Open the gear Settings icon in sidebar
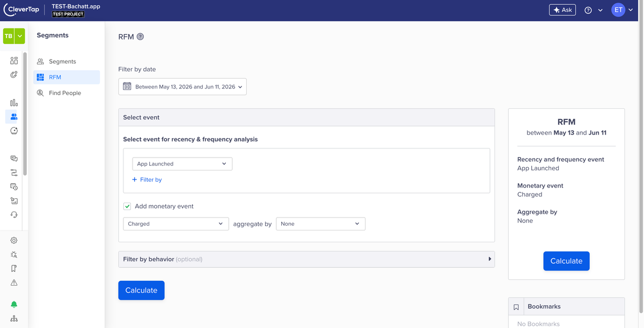Viewport: 644px width, 328px height. (14, 241)
